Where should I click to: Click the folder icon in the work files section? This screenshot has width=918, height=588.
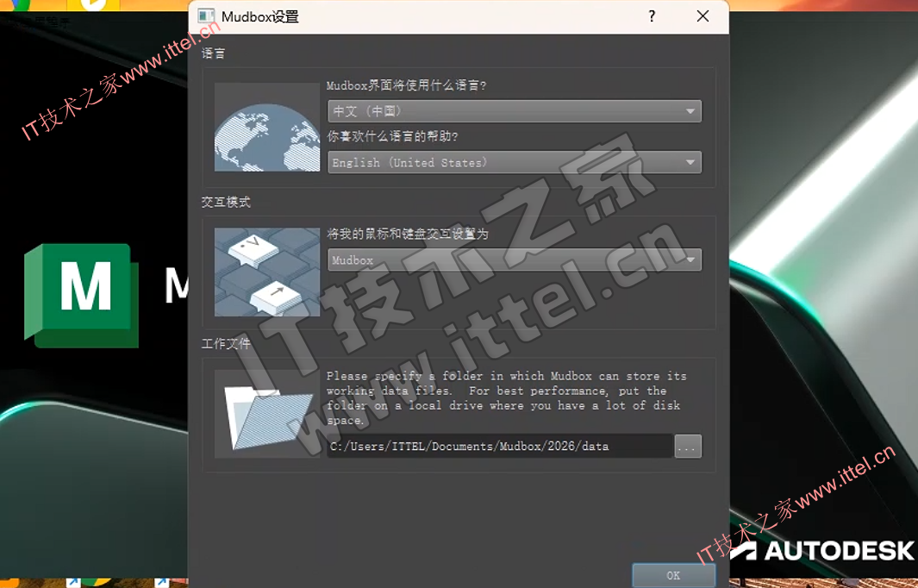pos(267,414)
